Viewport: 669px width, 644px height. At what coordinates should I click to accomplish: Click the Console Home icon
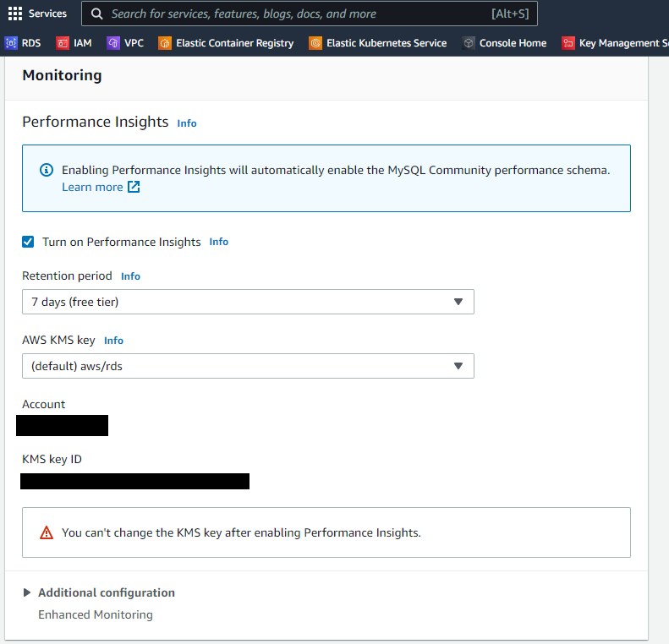pos(469,43)
